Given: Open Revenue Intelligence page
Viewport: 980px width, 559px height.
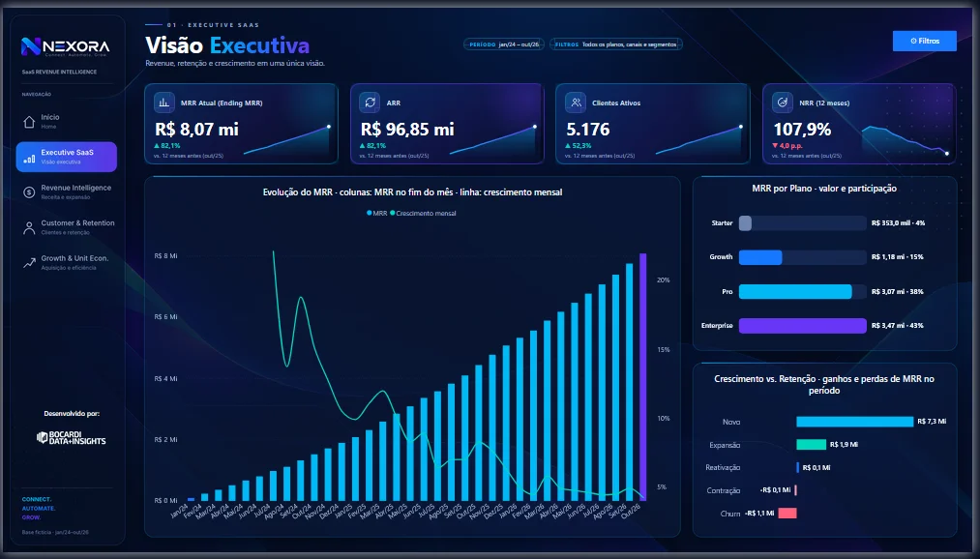Looking at the screenshot, I should click(x=66, y=191).
